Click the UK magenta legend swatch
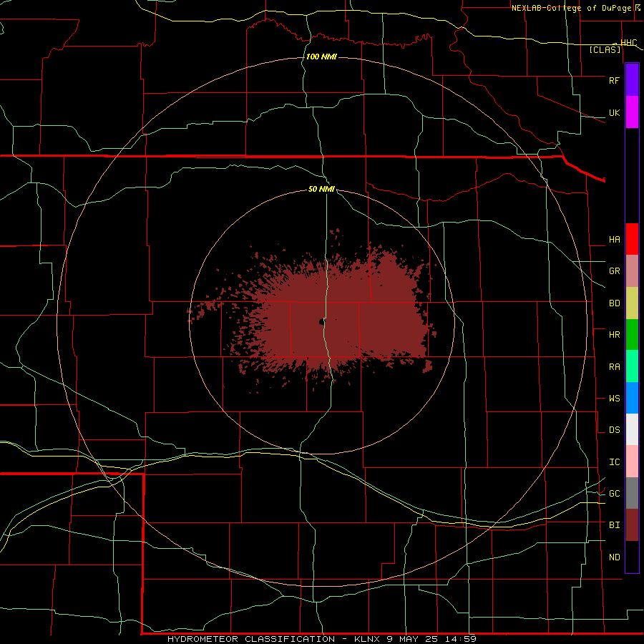The height and width of the screenshot is (644, 644). [x=632, y=112]
